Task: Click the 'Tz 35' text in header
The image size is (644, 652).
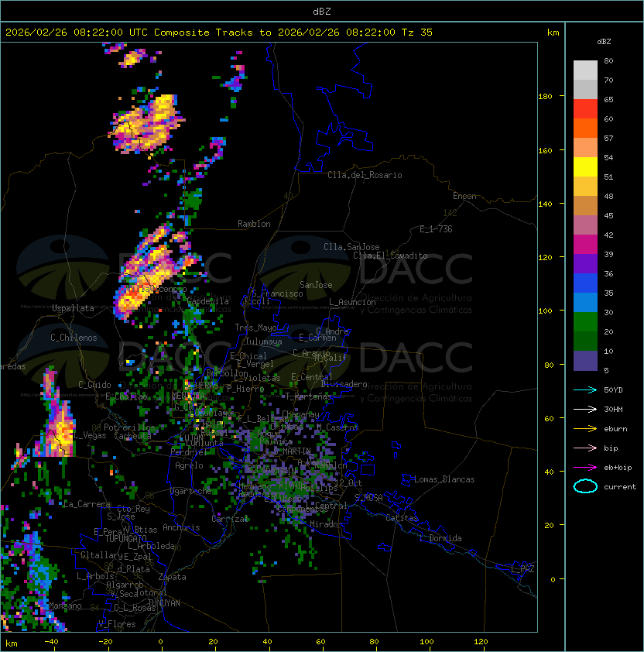Action: pyautogui.click(x=417, y=33)
